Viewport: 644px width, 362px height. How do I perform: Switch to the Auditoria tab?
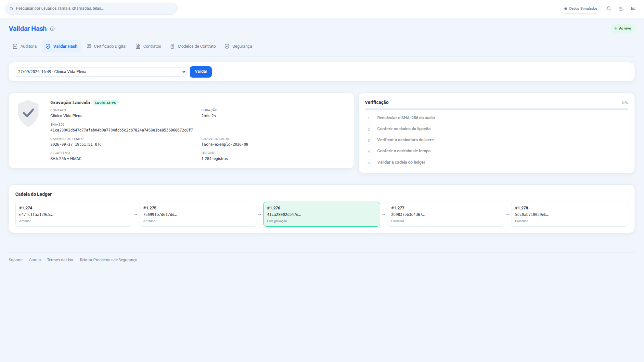25,46
